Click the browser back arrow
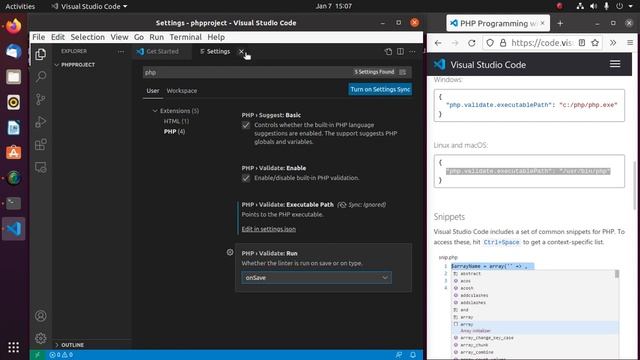Image resolution: width=640 pixels, height=360 pixels. pyautogui.click(x=438, y=43)
